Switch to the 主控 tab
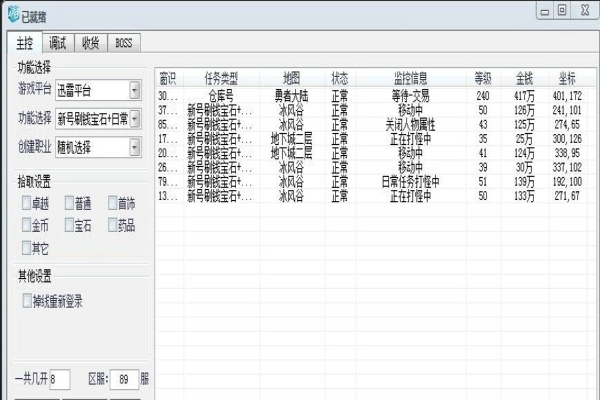Image resolution: width=600 pixels, height=400 pixels. [25, 43]
